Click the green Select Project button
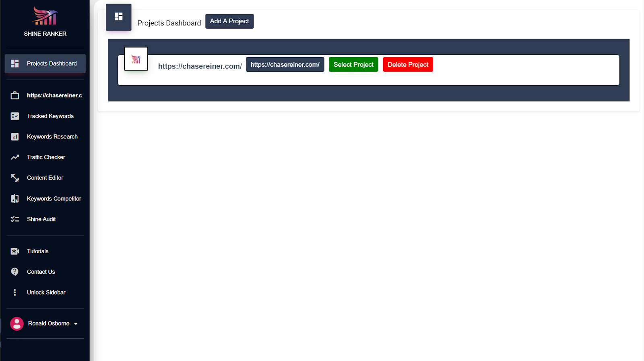 [353, 64]
